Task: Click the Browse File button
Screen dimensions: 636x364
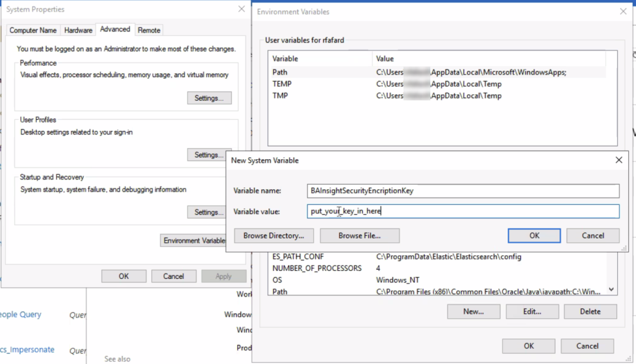Action: click(360, 236)
